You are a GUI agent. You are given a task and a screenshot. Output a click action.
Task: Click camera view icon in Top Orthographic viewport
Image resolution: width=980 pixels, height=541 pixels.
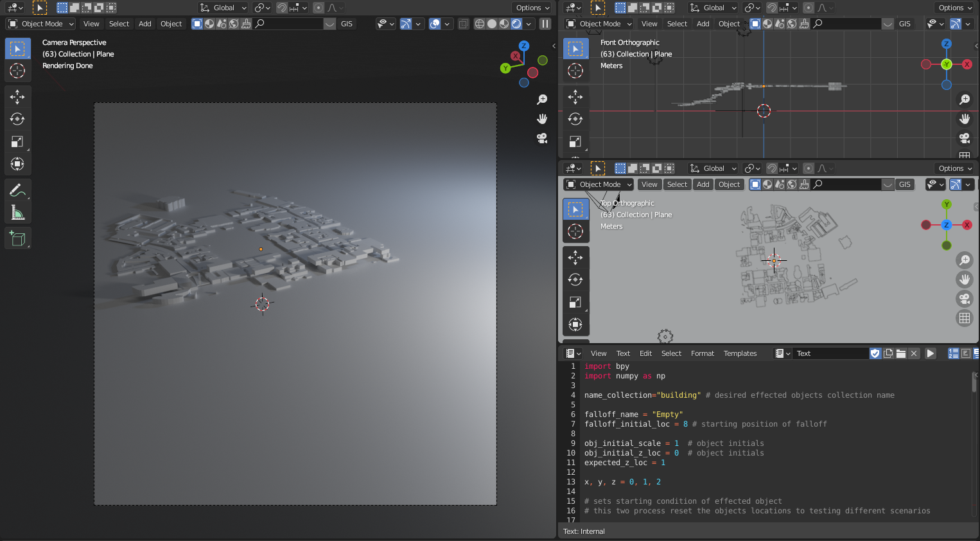pyautogui.click(x=965, y=299)
